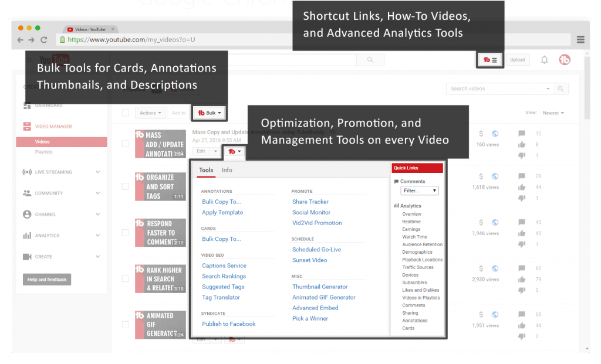This screenshot has height=364, width=601.
Task: Reload the page with the refresh icon
Action: tap(43, 40)
